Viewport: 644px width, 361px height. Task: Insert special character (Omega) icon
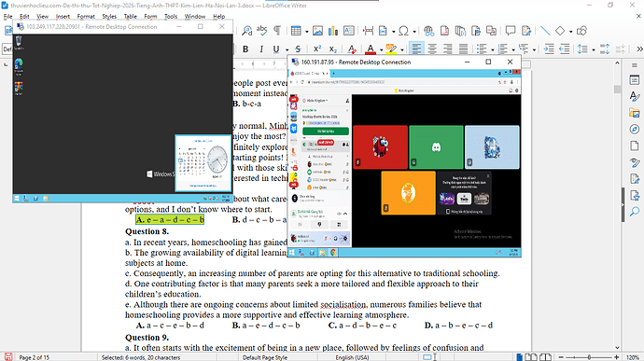(x=404, y=31)
